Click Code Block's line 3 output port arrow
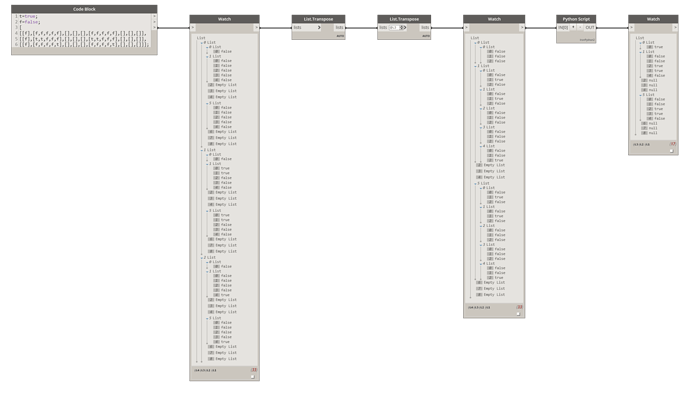This screenshot has height=394, width=690. point(154,27)
